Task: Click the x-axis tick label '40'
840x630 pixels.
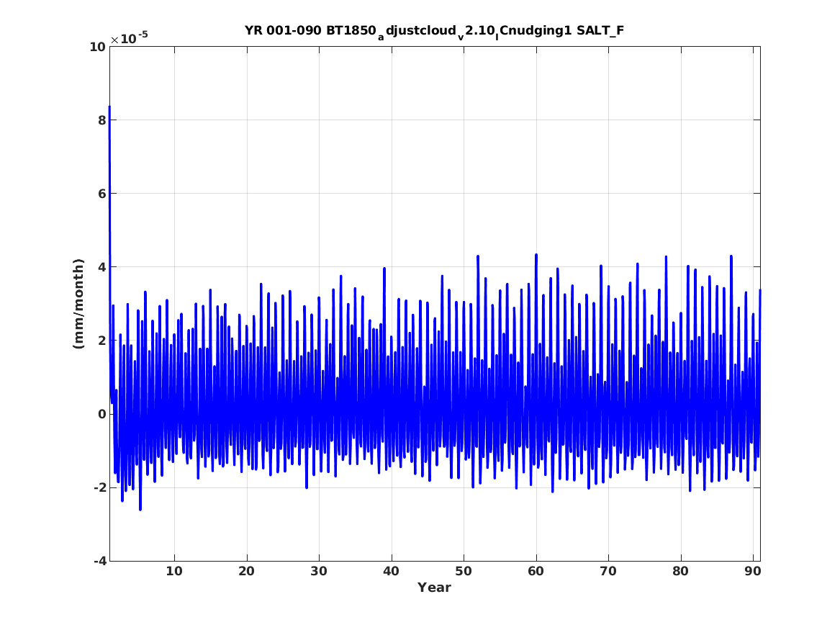Action: click(x=391, y=571)
